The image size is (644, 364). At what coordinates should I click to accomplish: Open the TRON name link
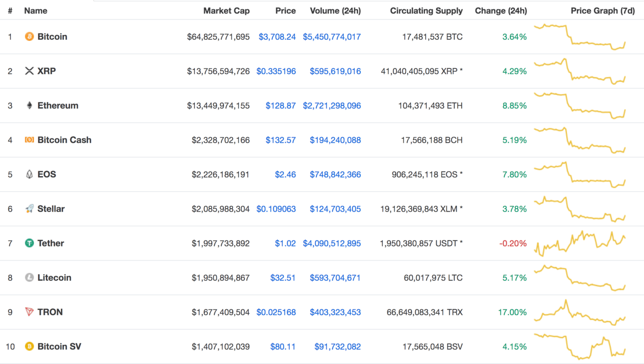pos(50,312)
